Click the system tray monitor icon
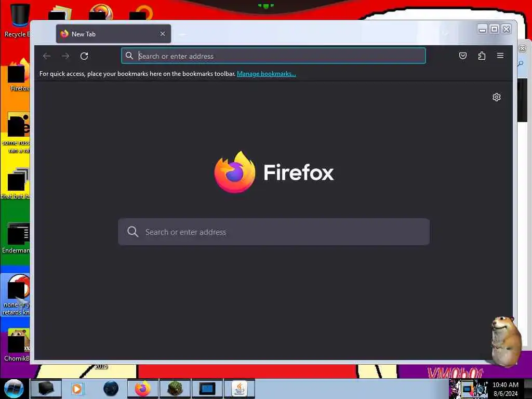 [468, 389]
